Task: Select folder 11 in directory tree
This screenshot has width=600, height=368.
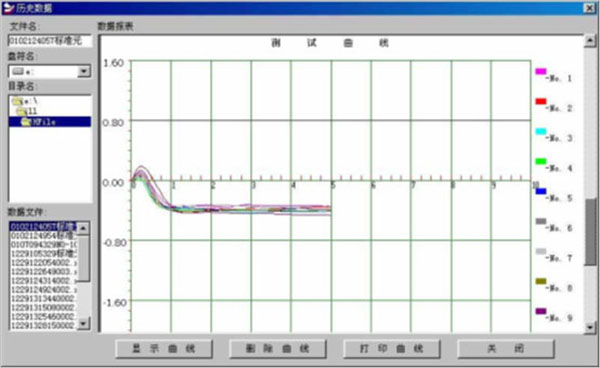Action: coord(21,111)
